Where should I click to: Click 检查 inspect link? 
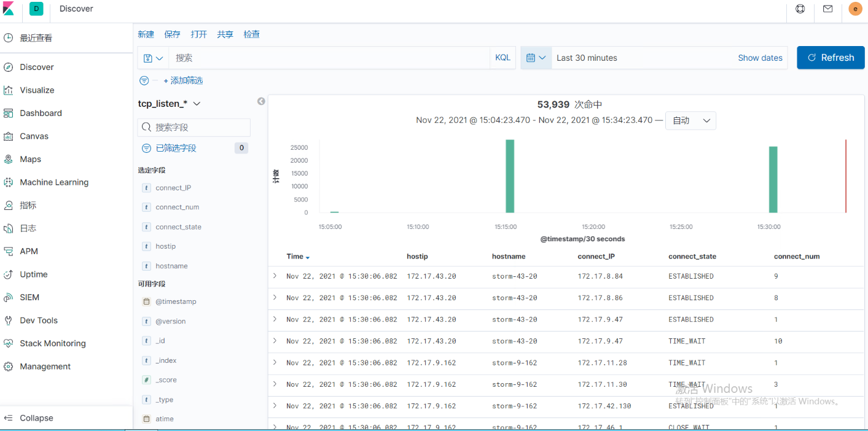pos(252,34)
